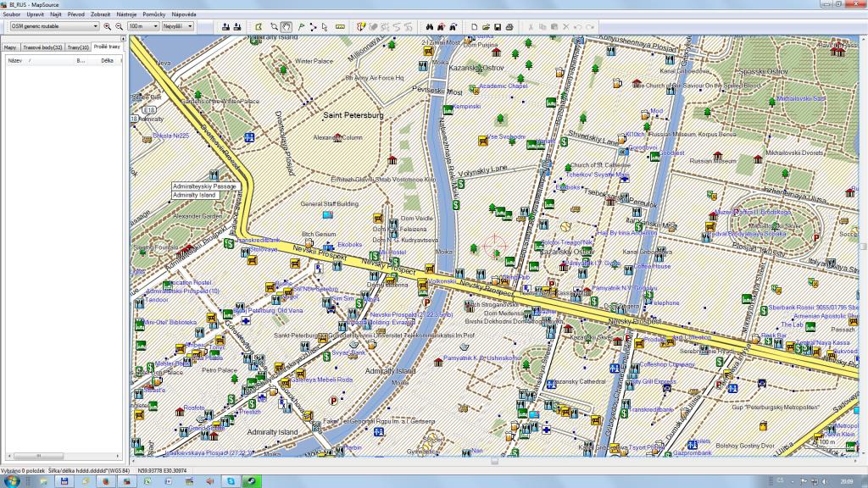Click the left arrow of the panel scrollbar

[x=8, y=456]
